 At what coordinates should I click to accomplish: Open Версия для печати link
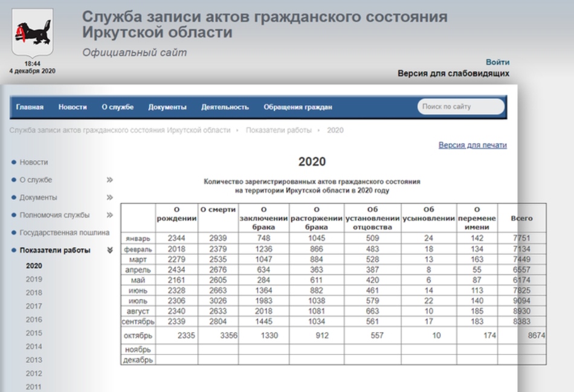472,145
